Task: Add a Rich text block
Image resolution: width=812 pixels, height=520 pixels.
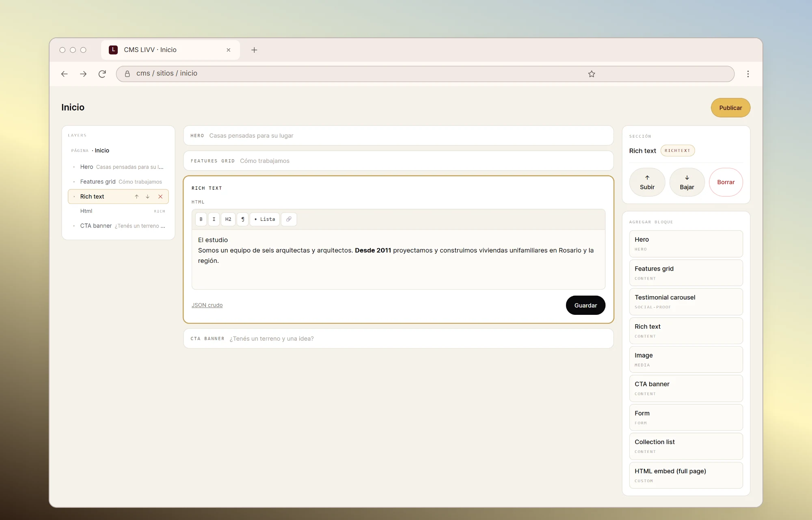Action: tap(686, 331)
